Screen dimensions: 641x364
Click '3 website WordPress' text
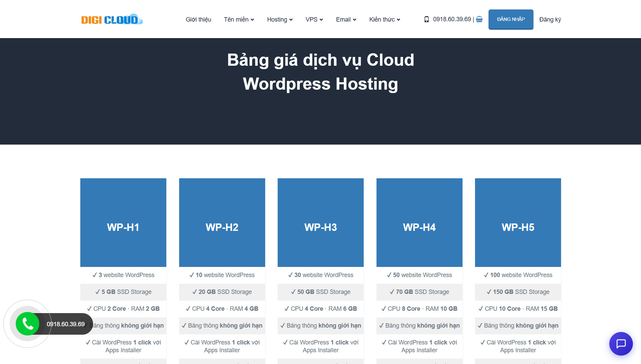[123, 275]
